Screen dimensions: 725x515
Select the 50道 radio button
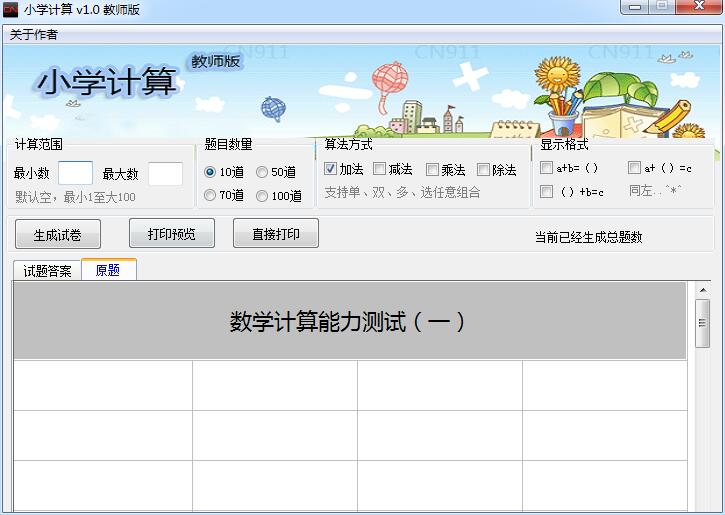262,172
